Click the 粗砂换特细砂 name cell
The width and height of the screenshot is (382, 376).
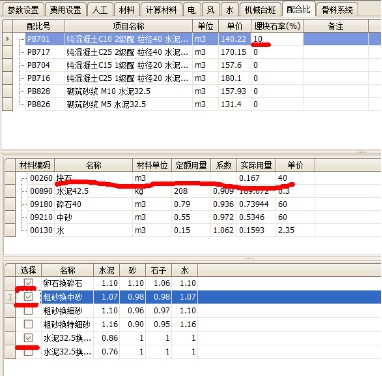[x=67, y=324]
